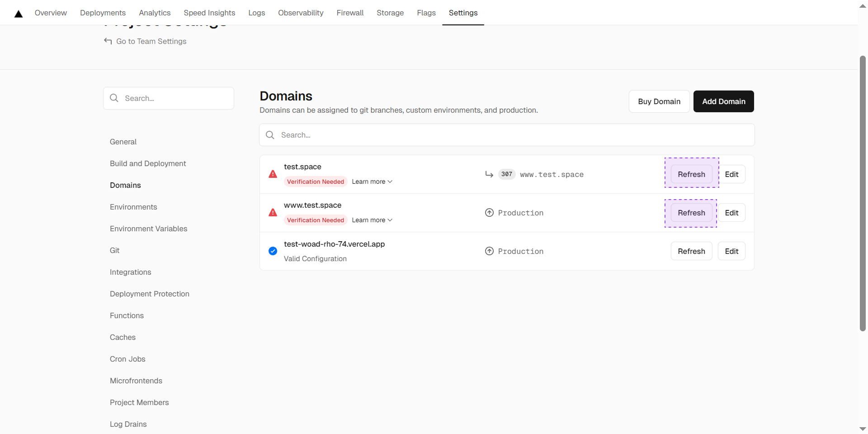
Task: Open General settings in sidebar
Action: tap(123, 142)
